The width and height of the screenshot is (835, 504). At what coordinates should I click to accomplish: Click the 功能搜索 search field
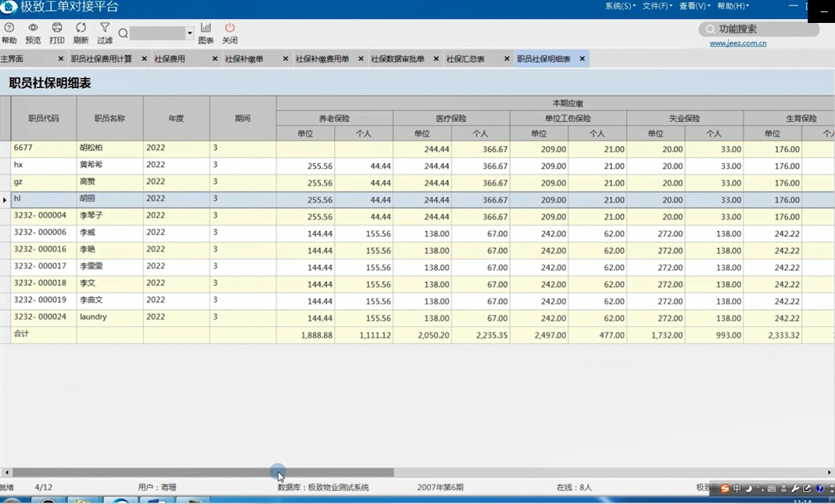coord(759,29)
